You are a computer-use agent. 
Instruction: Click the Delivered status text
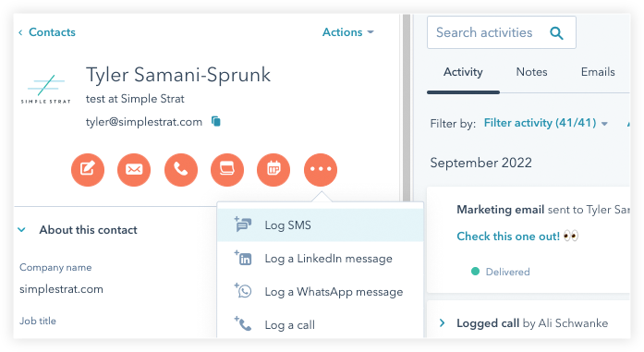pyautogui.click(x=507, y=272)
